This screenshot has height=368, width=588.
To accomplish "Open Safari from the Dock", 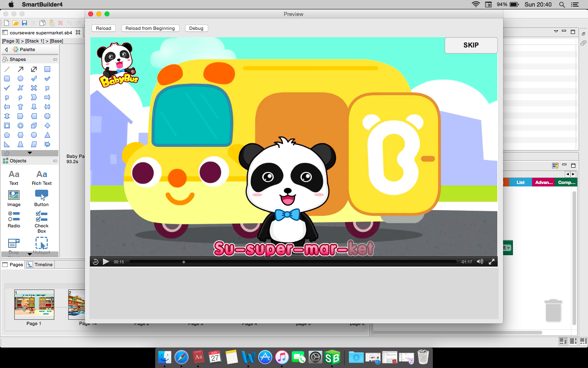I will (182, 357).
